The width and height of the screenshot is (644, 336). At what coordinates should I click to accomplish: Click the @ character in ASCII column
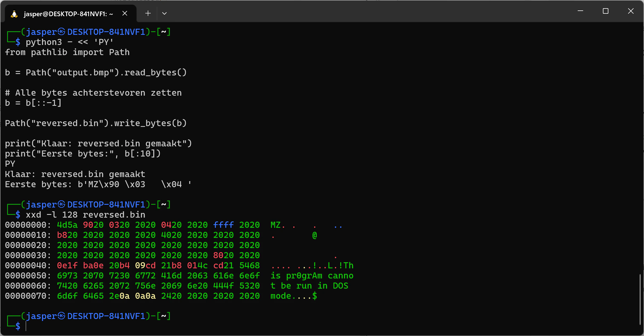click(x=315, y=235)
